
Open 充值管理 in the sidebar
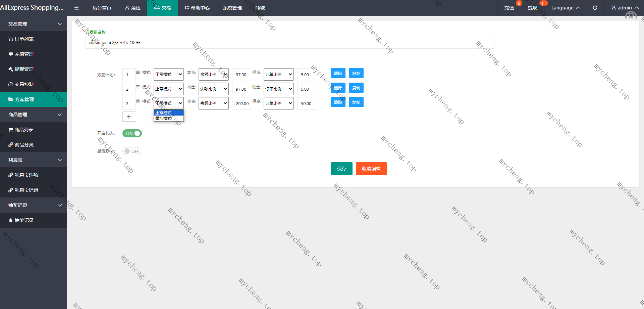point(23,54)
